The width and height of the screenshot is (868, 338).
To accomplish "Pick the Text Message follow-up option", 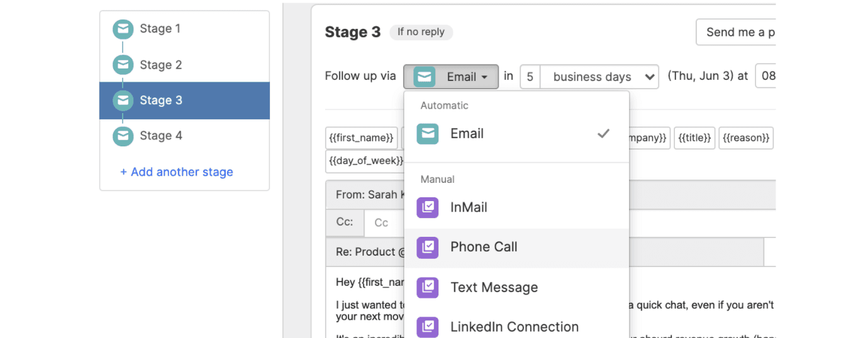I will [494, 288].
